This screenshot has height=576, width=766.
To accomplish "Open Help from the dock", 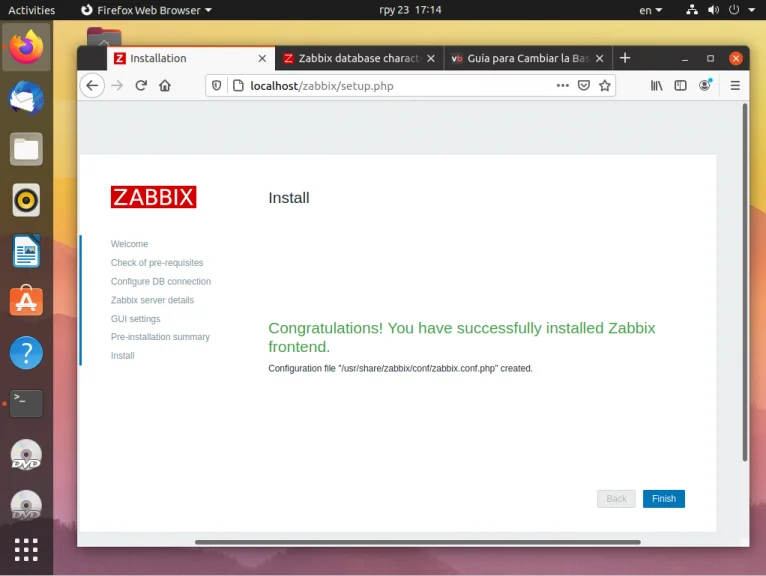I will point(26,352).
